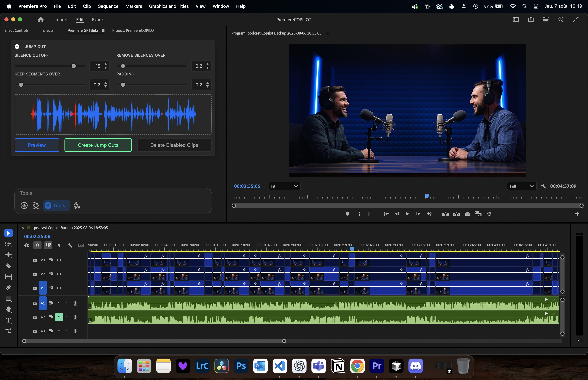
Task: Click the Add Marker icon in Program monitor
Action: (347, 214)
